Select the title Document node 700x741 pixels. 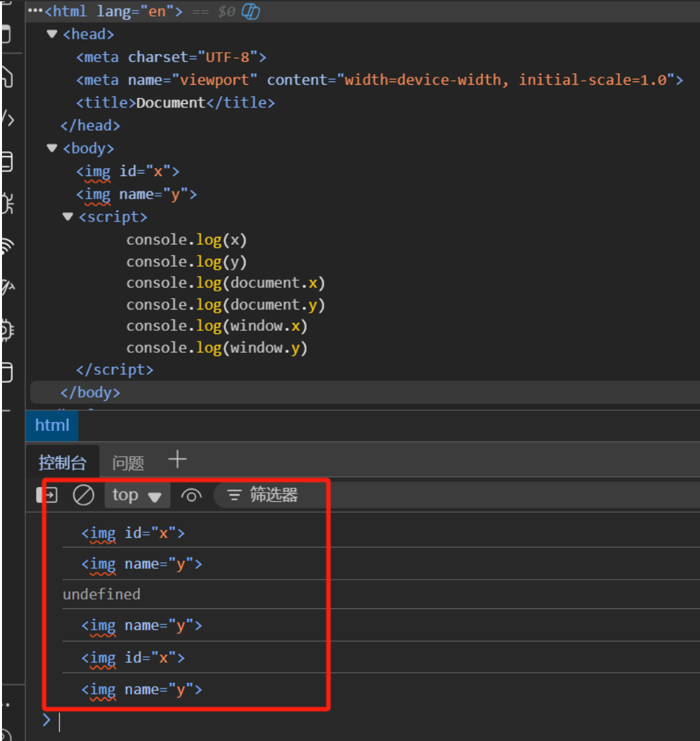point(176,103)
